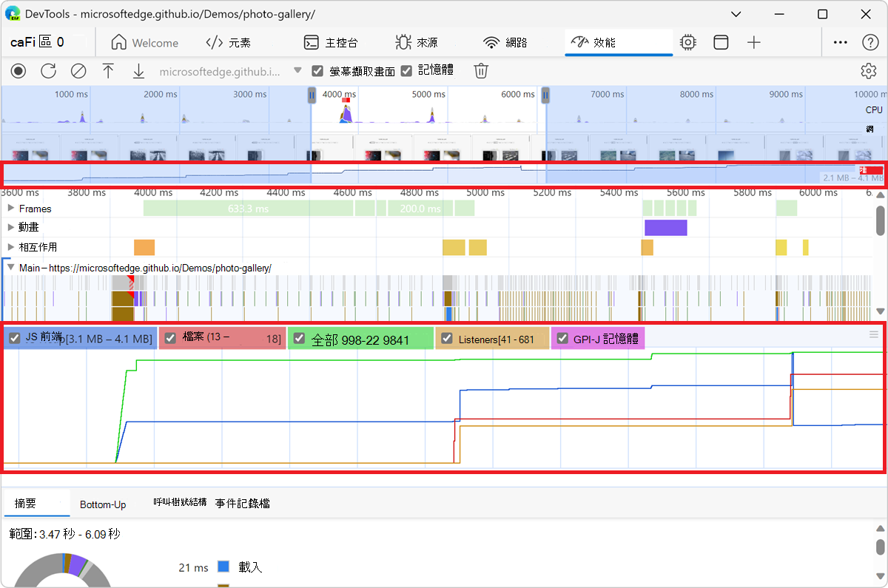Click the blue 載入 loading color swatch
The image size is (888, 588).
223,567
